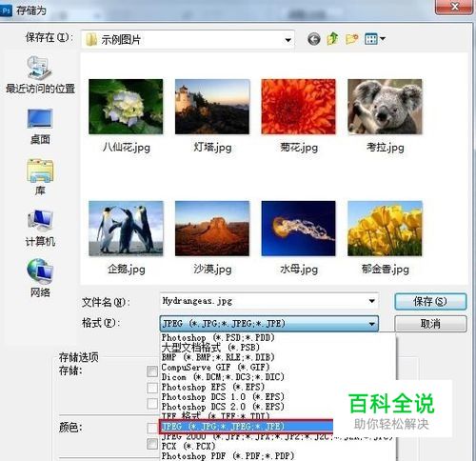Toggle the checkbox beside 颜色: label
The image size is (476, 461).
point(152,428)
